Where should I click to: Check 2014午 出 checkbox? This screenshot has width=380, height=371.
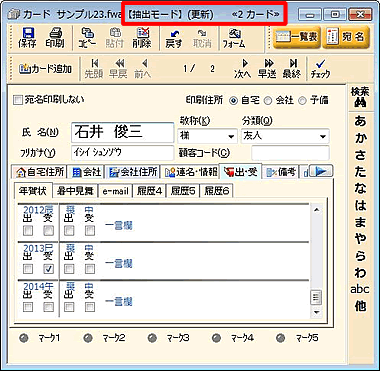coord(28,307)
